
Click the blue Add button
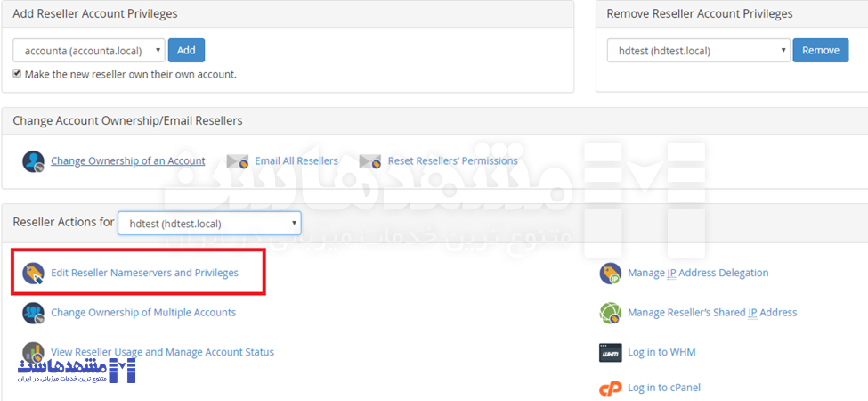187,51
